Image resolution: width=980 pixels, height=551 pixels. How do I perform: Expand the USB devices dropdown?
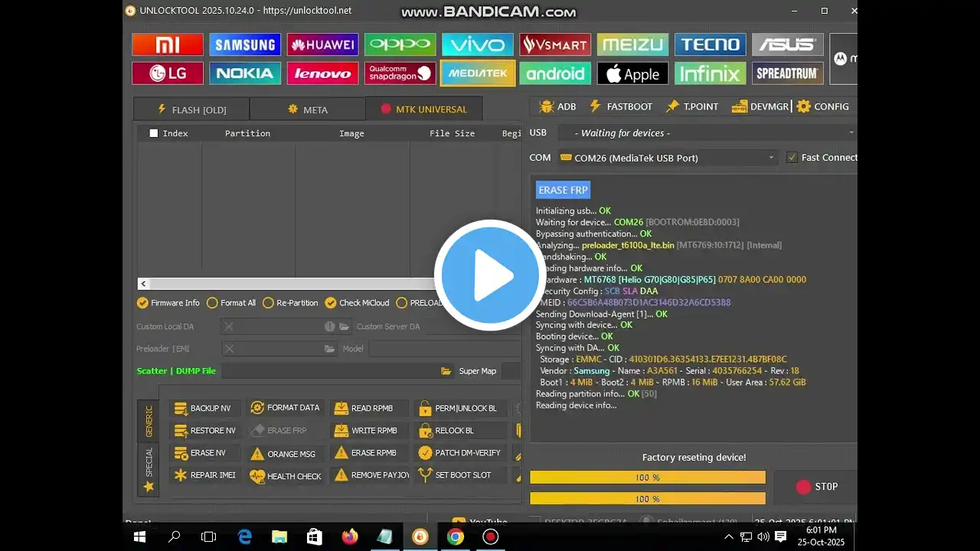(707, 133)
